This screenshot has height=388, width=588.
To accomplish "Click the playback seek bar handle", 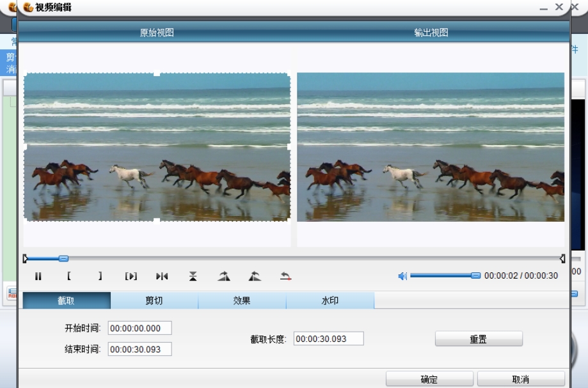I will coord(63,258).
